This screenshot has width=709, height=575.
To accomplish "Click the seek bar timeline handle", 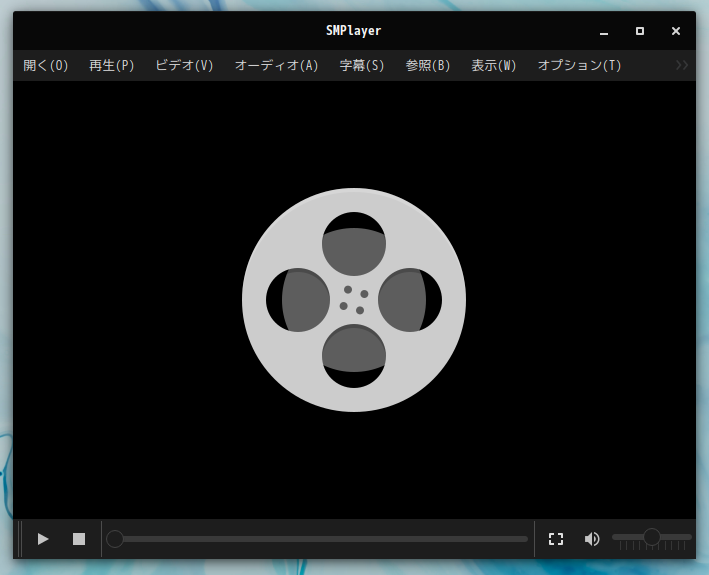I will click(115, 539).
